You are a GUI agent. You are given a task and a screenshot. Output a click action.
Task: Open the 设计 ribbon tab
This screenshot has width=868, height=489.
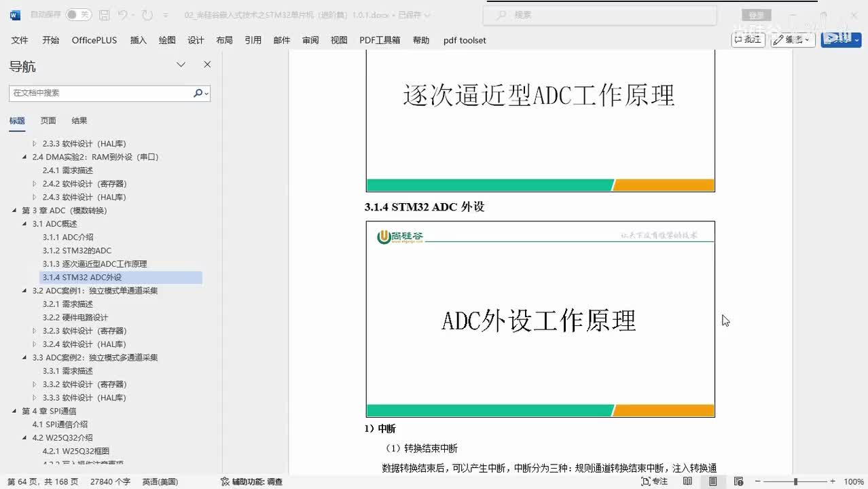[x=196, y=40]
